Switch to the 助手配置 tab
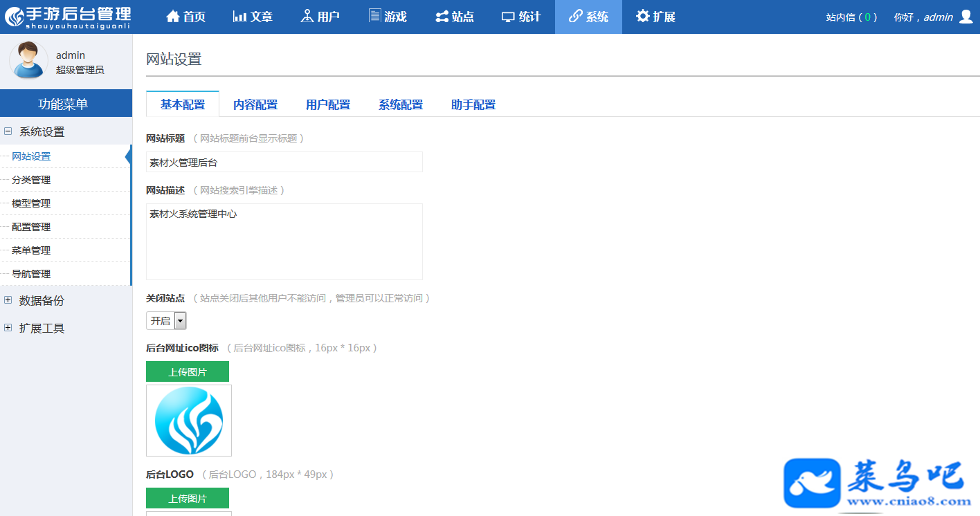Image resolution: width=980 pixels, height=516 pixels. [473, 104]
